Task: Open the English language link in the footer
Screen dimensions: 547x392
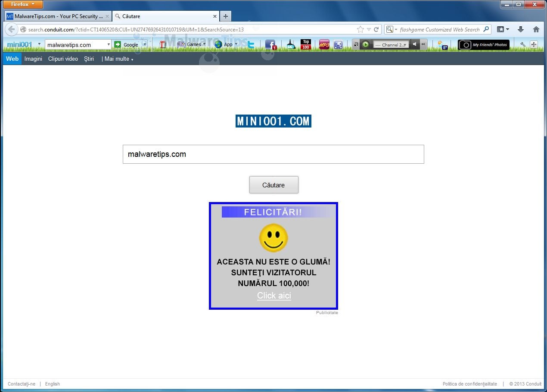Action: point(53,384)
